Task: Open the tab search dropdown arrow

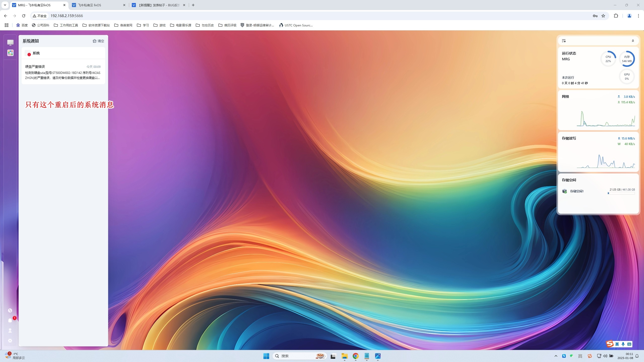Action: click(5, 5)
